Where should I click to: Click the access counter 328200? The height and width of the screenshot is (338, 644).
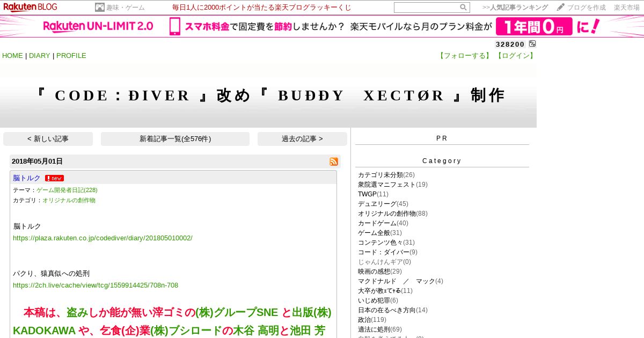510,45
